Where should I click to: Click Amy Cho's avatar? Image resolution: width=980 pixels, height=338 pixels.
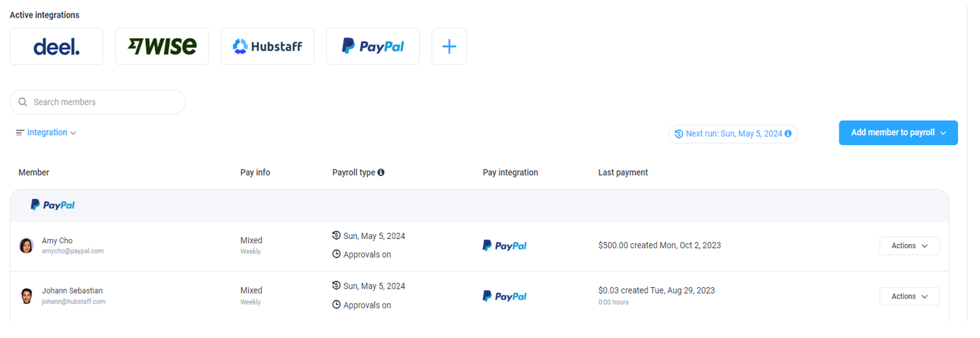pyautogui.click(x=26, y=245)
